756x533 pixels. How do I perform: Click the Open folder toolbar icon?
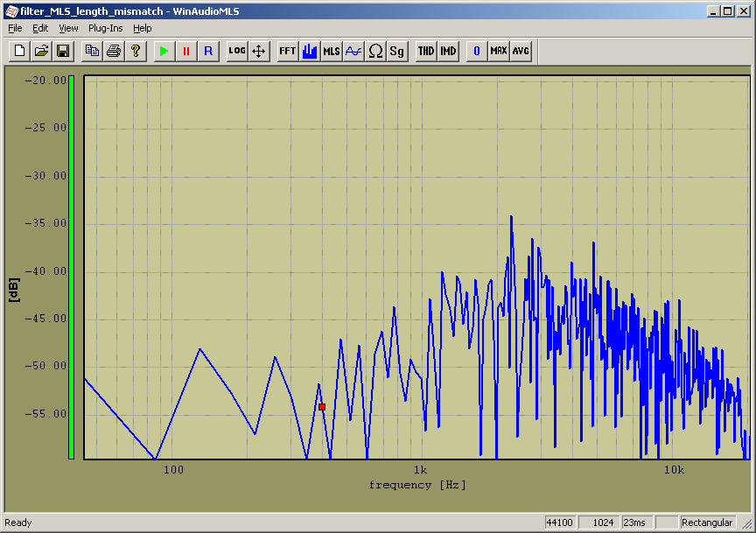(41, 51)
